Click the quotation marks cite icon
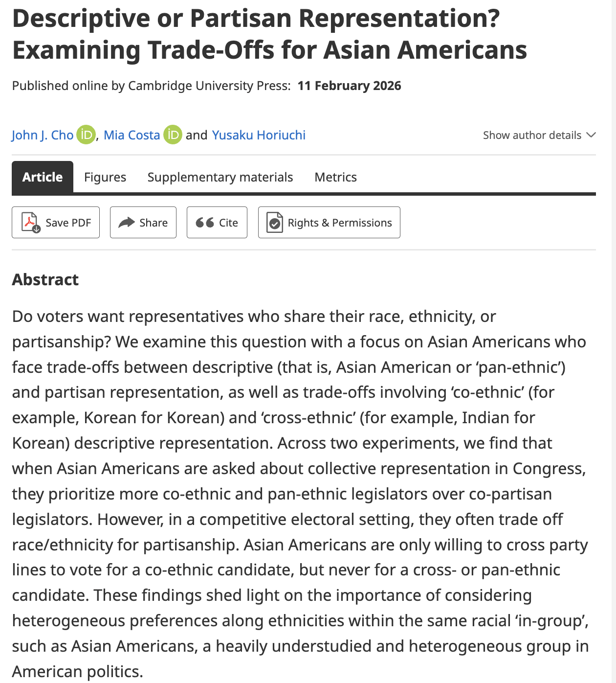Image resolution: width=616 pixels, height=683 pixels. click(205, 223)
